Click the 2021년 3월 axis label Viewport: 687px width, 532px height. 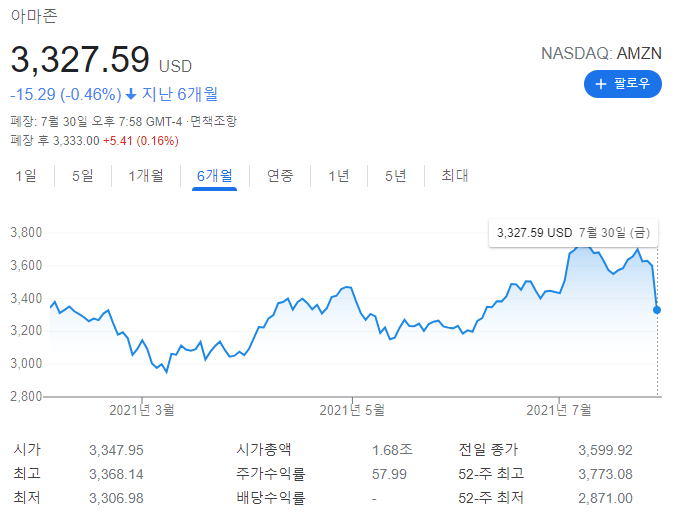pos(142,410)
